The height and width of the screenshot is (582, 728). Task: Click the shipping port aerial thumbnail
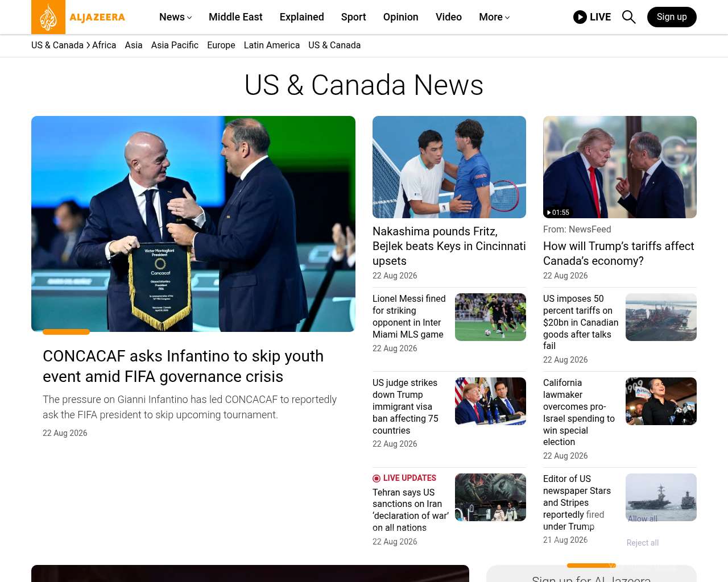pyautogui.click(x=661, y=317)
